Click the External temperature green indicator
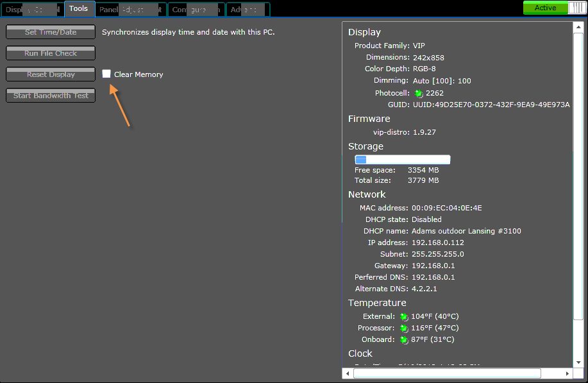The height and width of the screenshot is (383, 588). (x=404, y=317)
